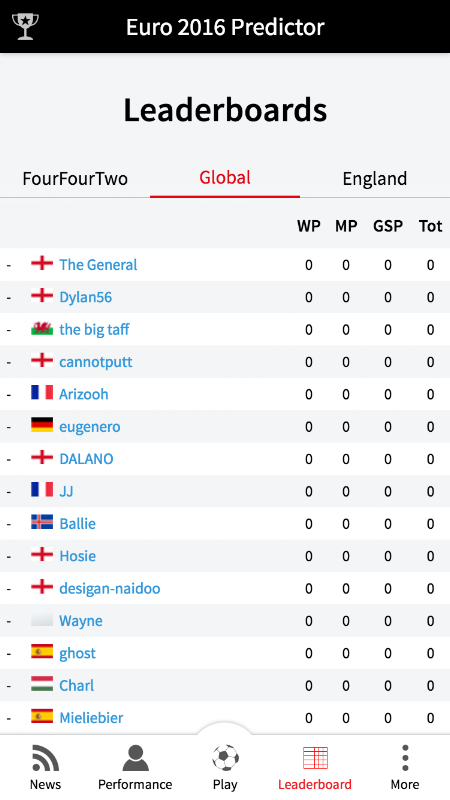Viewport: 450px width, 800px height.
Task: Click the German flag next to eugenero
Action: point(42,425)
